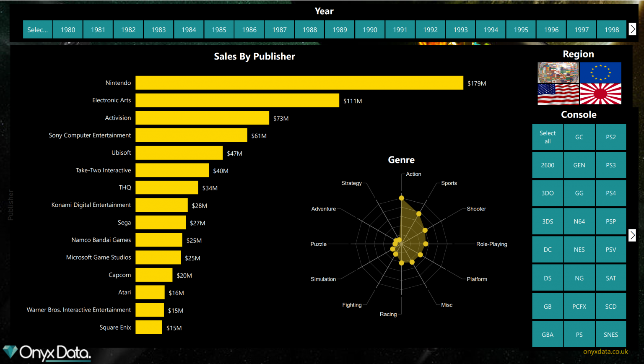
Task: Filter consoles by DC
Action: click(x=548, y=250)
